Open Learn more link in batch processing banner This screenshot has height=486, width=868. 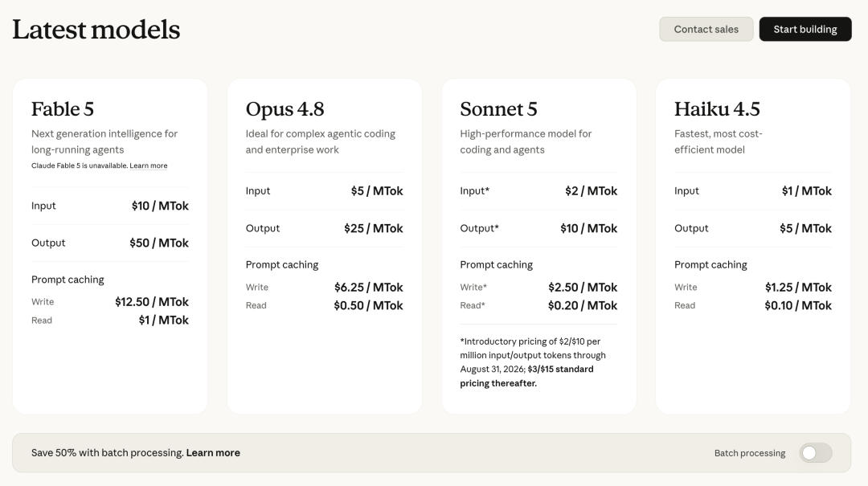(213, 453)
